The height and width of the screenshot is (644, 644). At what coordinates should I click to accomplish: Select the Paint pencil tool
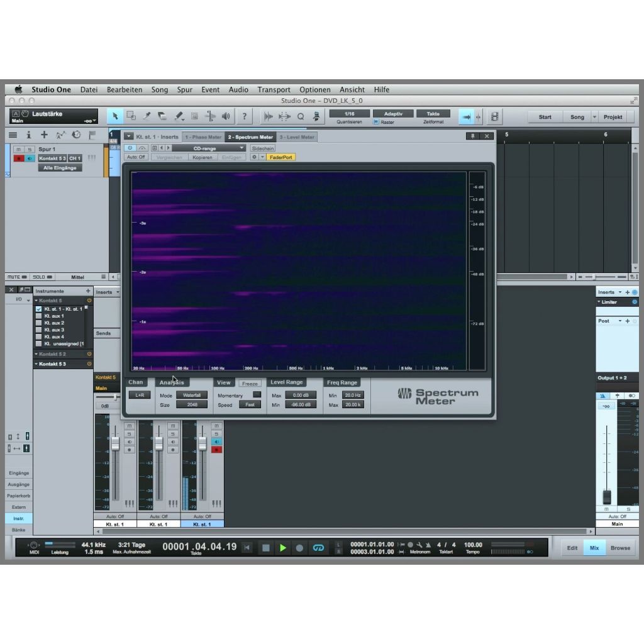coord(179,116)
